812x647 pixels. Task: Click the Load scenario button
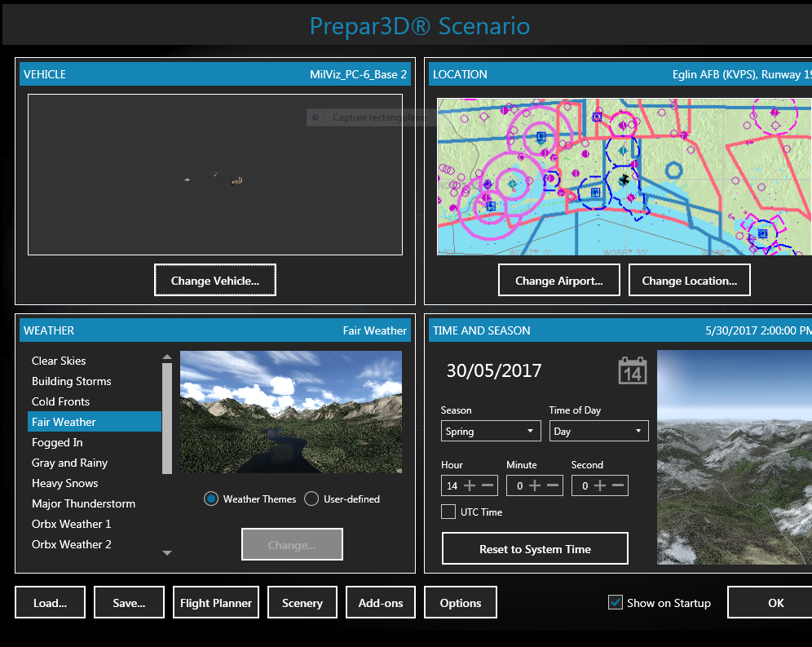click(50, 602)
